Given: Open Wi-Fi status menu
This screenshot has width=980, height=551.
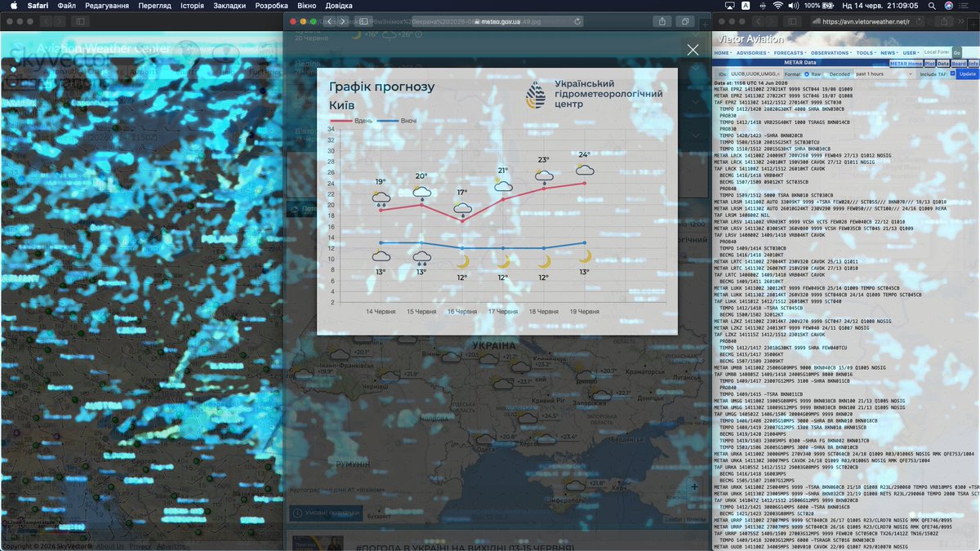Looking at the screenshot, I should point(777,5).
